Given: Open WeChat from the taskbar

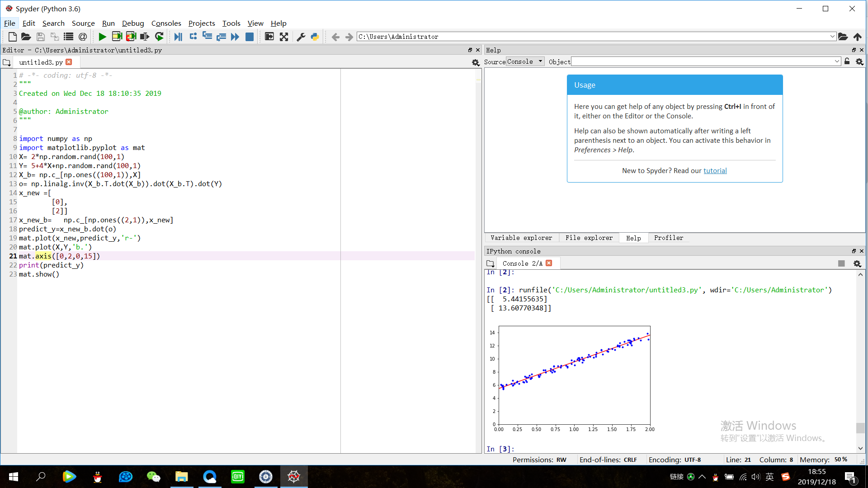Looking at the screenshot, I should tap(154, 477).
